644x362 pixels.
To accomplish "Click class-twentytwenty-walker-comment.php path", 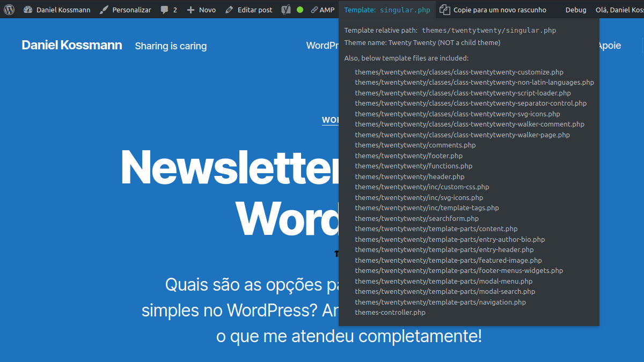I will pos(470,124).
